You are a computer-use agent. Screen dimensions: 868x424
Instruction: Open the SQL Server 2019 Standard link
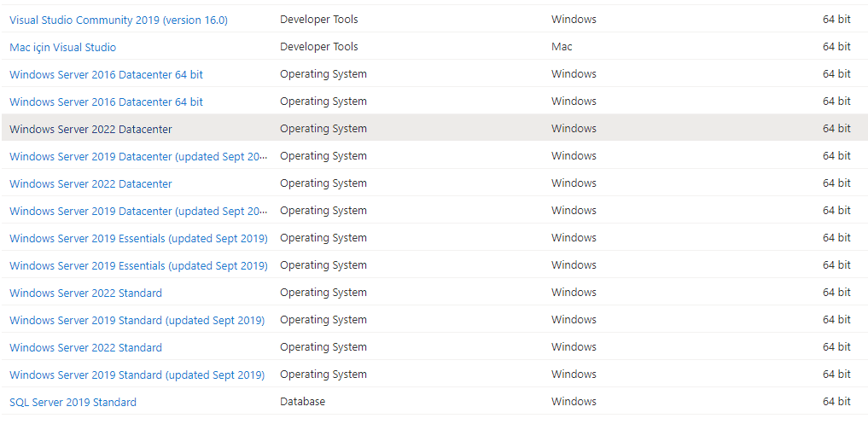[73, 402]
